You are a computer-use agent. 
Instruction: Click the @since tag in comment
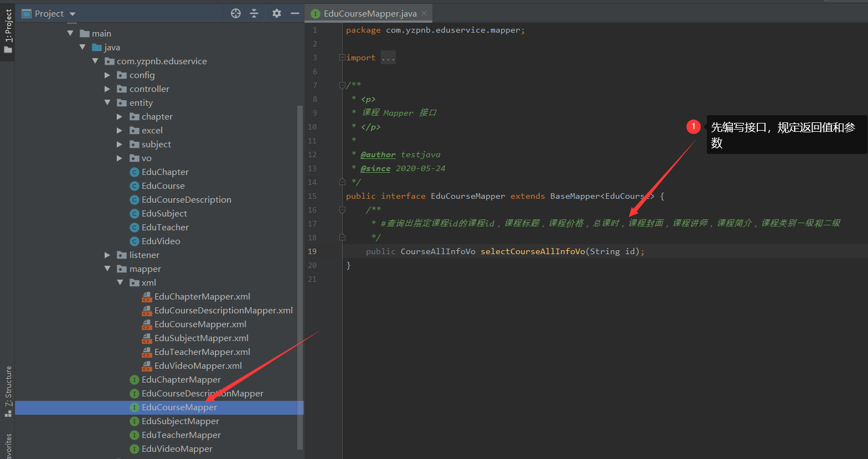[x=375, y=168]
